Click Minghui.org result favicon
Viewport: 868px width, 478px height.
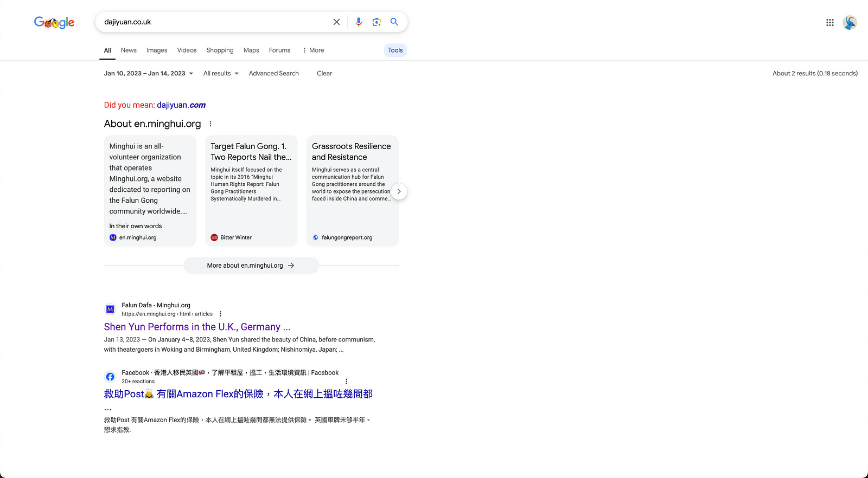click(110, 309)
